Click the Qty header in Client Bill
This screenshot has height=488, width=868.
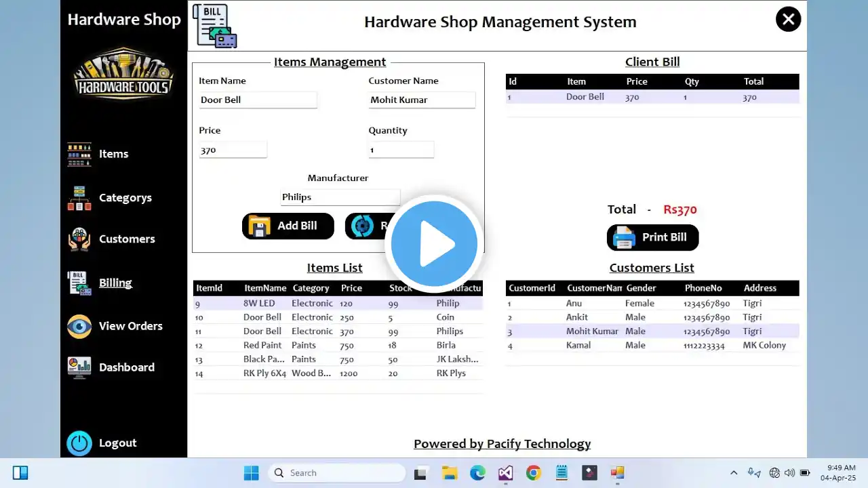pyautogui.click(x=692, y=81)
